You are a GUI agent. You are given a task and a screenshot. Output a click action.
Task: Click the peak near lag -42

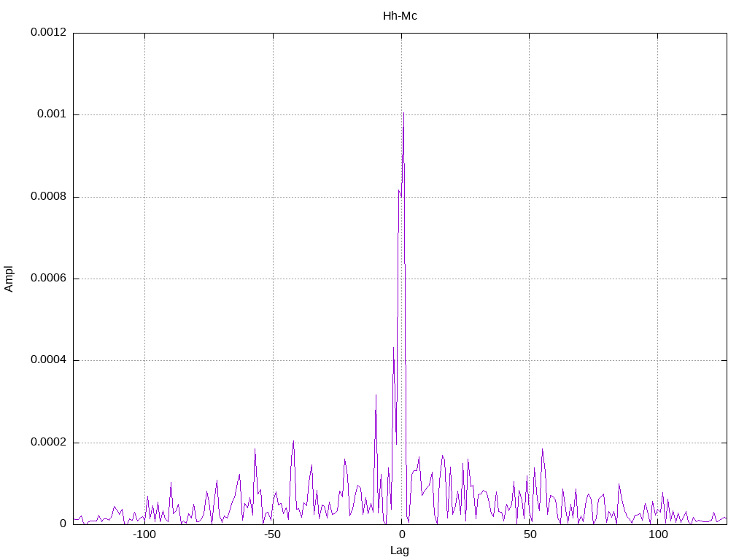293,441
